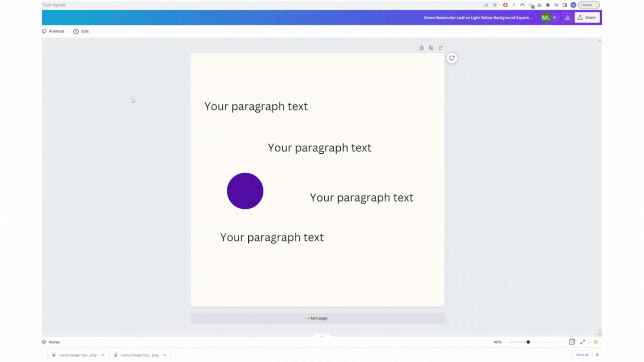The width and height of the screenshot is (644, 362).
Task: Open the insights bar chart icon
Action: (x=567, y=17)
